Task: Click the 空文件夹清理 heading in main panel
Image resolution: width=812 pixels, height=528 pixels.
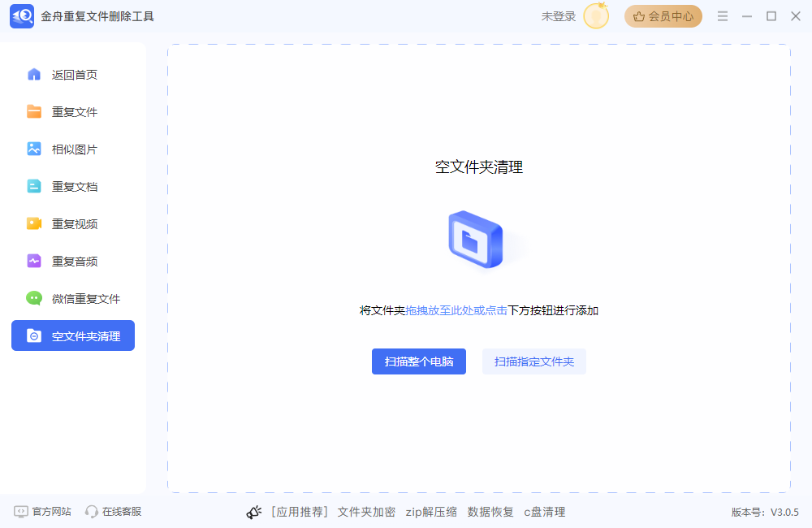Action: point(479,167)
